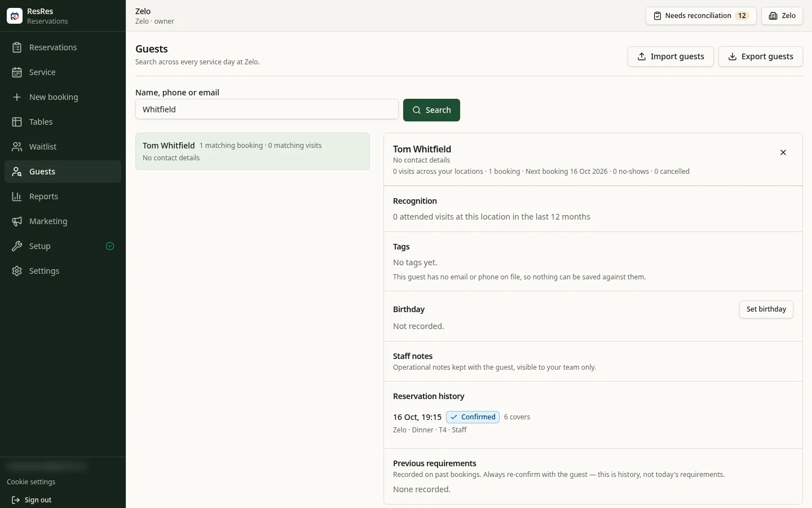Viewport: 812px width, 508px height.
Task: Open Reservations in the sidebar
Action: tap(63, 47)
